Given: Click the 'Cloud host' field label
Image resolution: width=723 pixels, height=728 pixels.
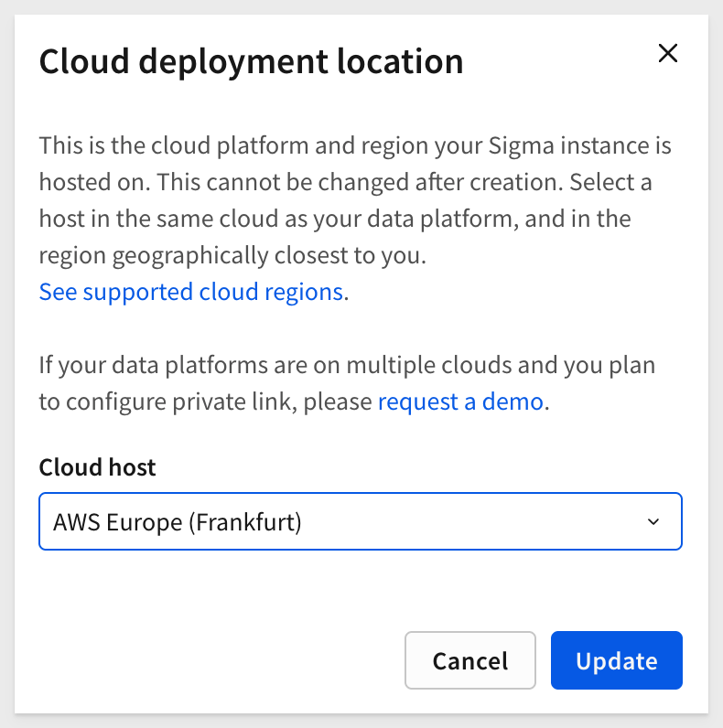Looking at the screenshot, I should pos(97,467).
